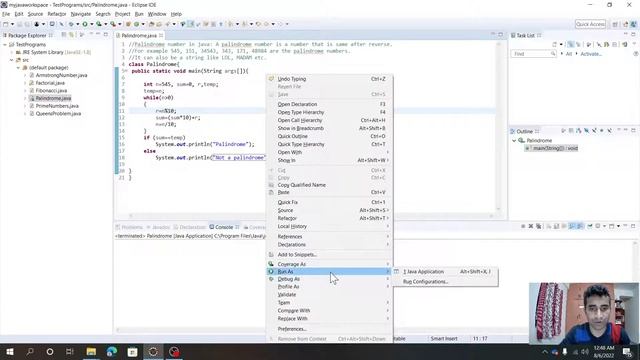Image resolution: width=640 pixels, height=360 pixels.
Task: Choose Debug As in context menu
Action: 329,279
